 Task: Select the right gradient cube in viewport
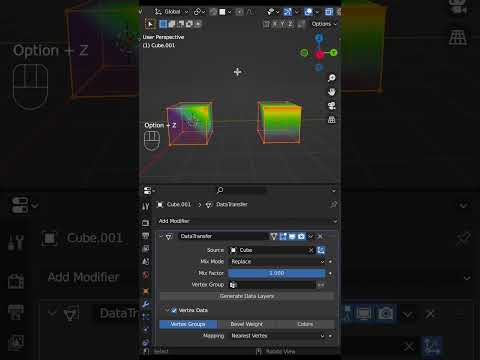[x=279, y=123]
